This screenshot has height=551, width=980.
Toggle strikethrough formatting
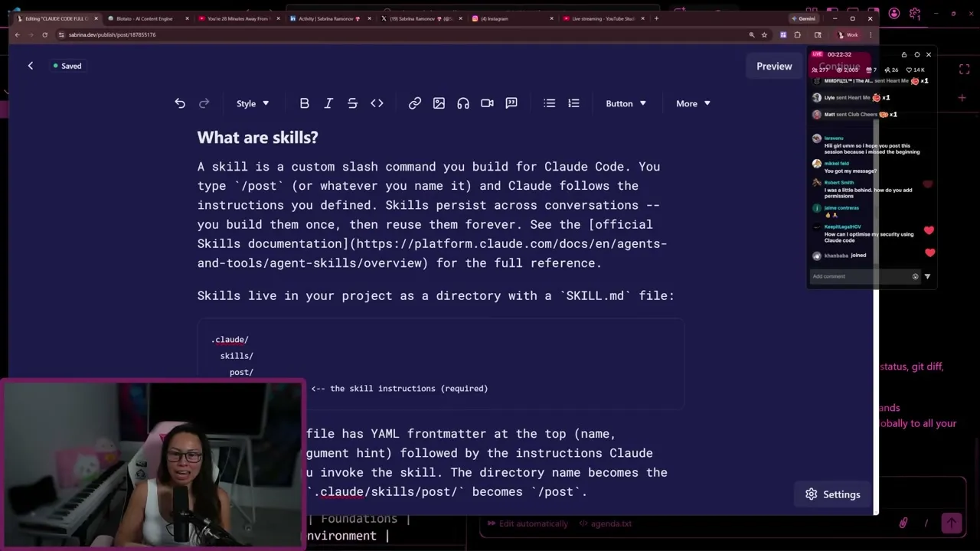pos(352,103)
